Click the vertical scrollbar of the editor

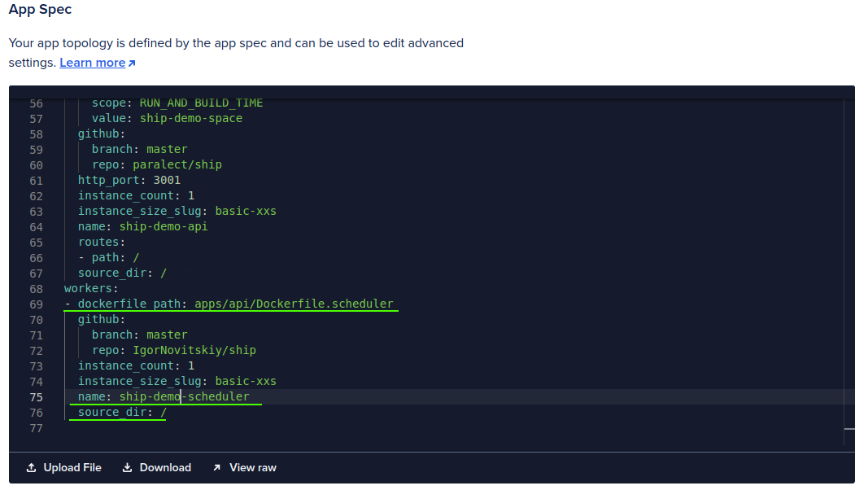(x=848, y=260)
